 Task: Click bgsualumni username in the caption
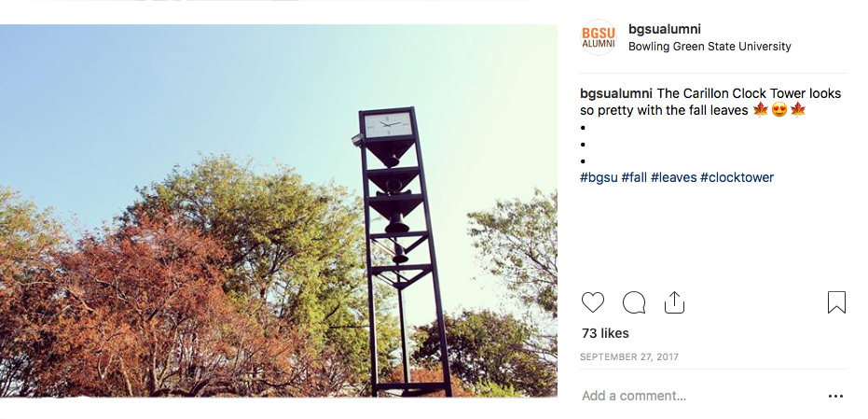click(616, 93)
